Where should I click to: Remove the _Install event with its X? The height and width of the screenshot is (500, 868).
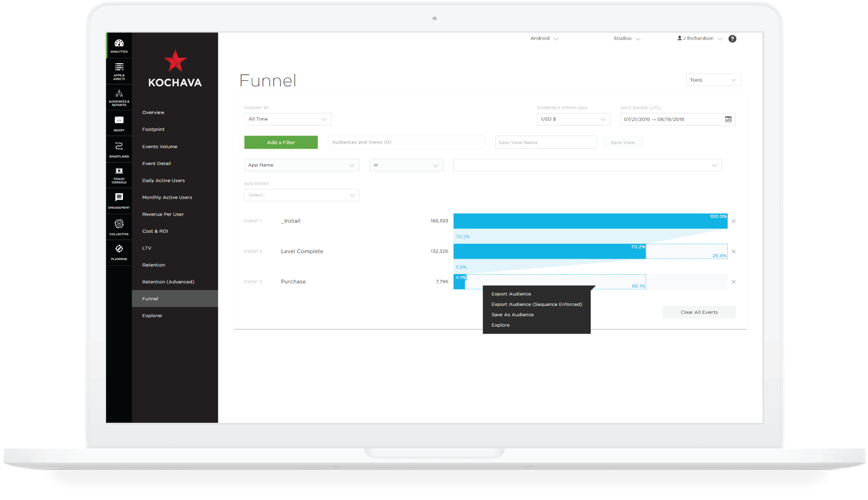pyautogui.click(x=733, y=221)
